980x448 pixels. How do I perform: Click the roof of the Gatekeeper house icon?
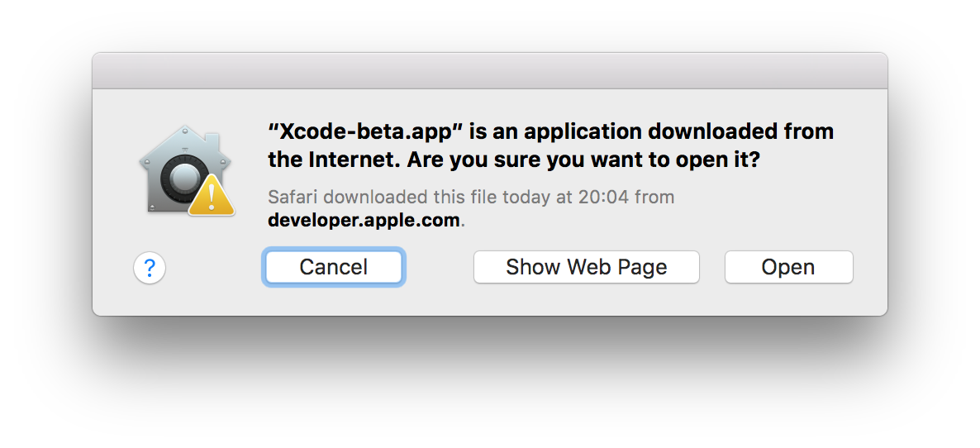[x=185, y=142]
